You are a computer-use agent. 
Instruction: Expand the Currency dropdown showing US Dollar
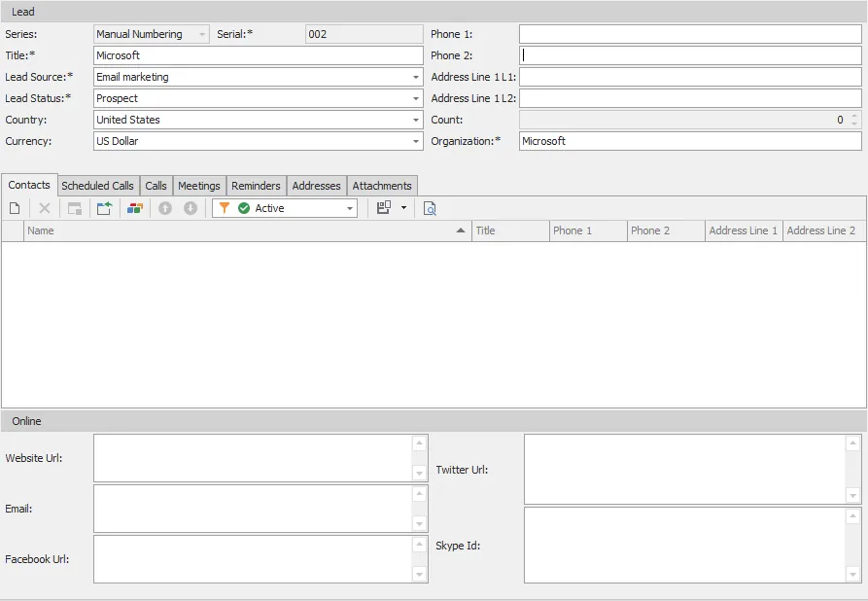[x=415, y=141]
